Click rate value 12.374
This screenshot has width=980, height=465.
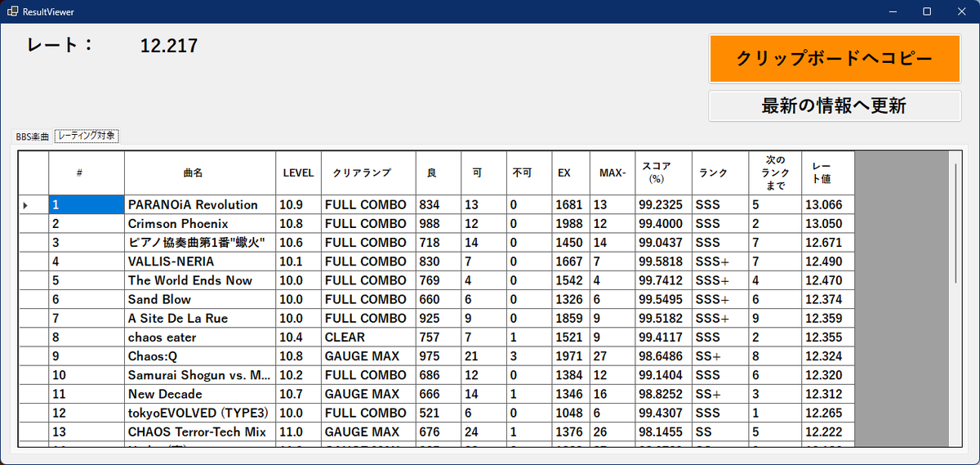tap(827, 299)
